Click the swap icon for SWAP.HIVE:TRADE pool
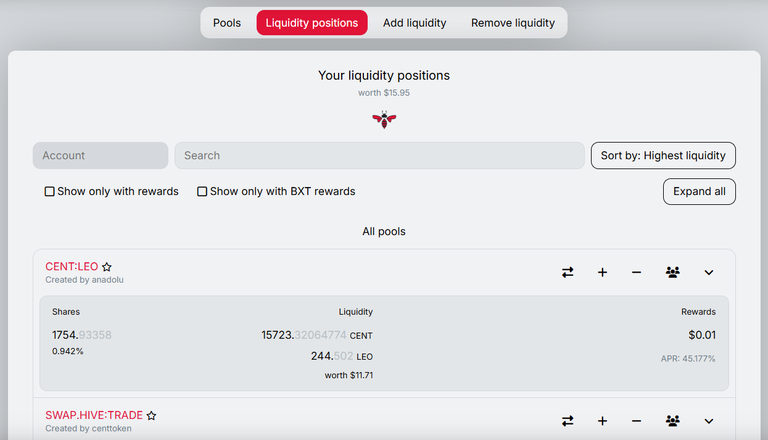The image size is (768, 440). (x=568, y=421)
